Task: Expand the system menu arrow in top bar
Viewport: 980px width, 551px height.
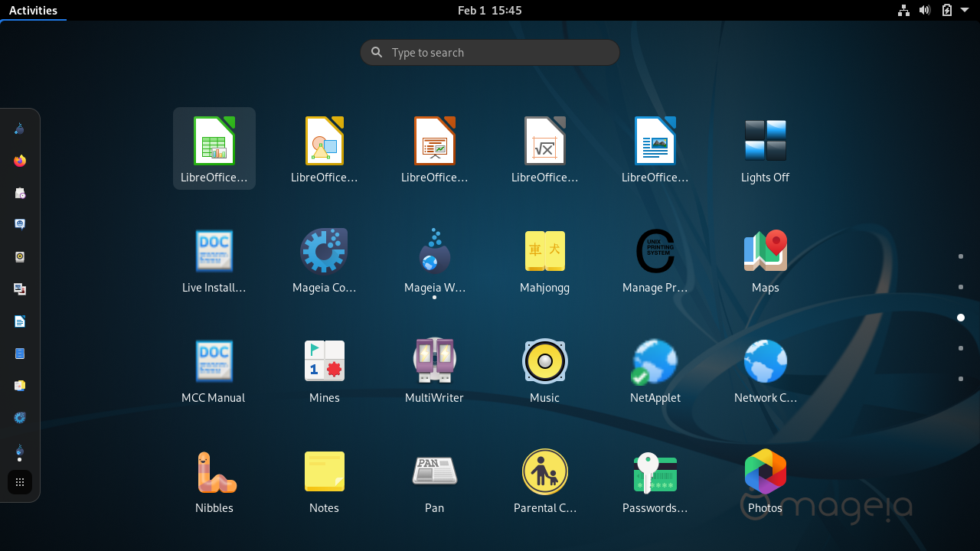Action: coord(965,10)
